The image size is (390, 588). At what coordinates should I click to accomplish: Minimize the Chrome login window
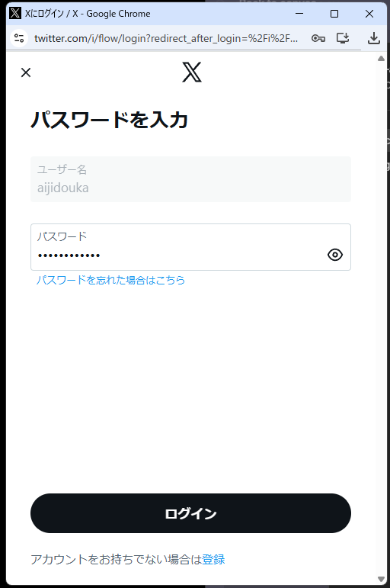[x=299, y=14]
